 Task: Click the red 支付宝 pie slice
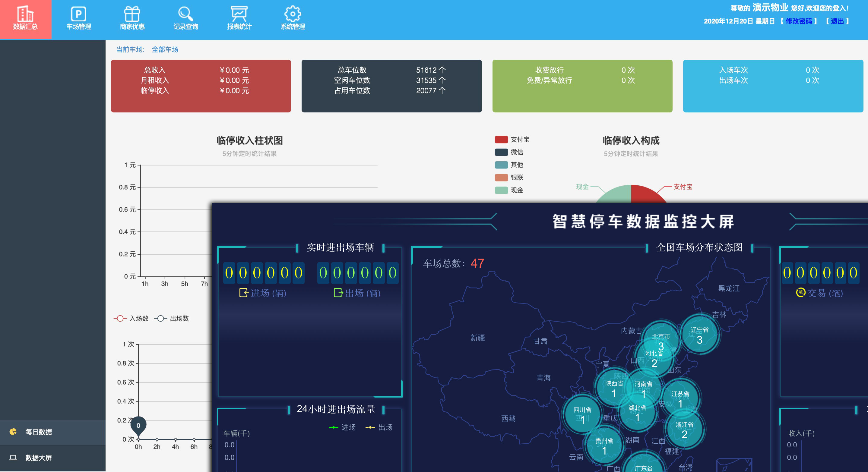(x=647, y=195)
